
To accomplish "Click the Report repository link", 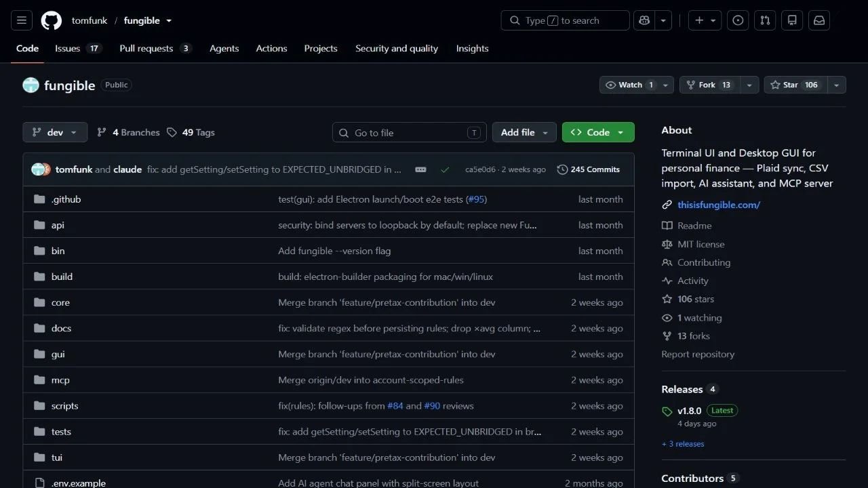I will [x=698, y=354].
